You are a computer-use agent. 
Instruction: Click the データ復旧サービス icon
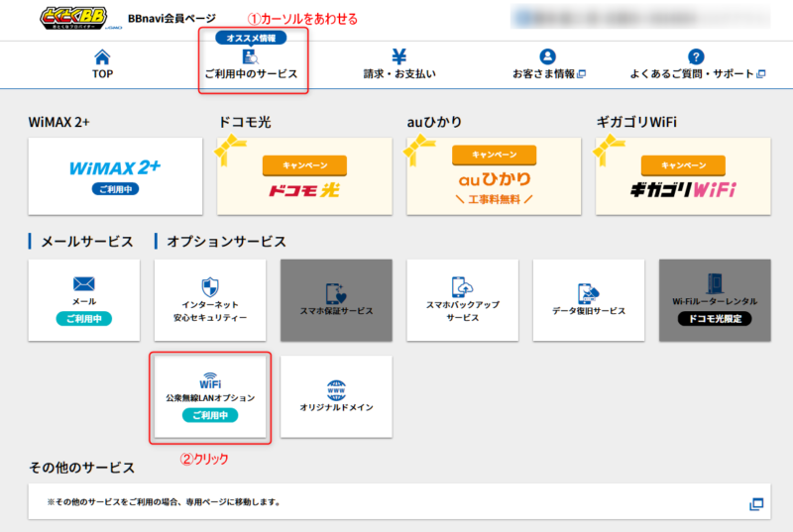588,293
